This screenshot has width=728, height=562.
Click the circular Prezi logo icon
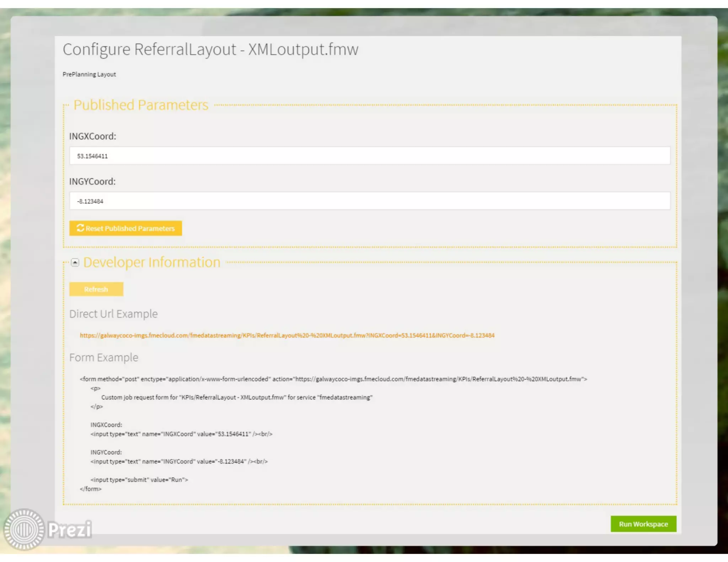[x=24, y=529]
